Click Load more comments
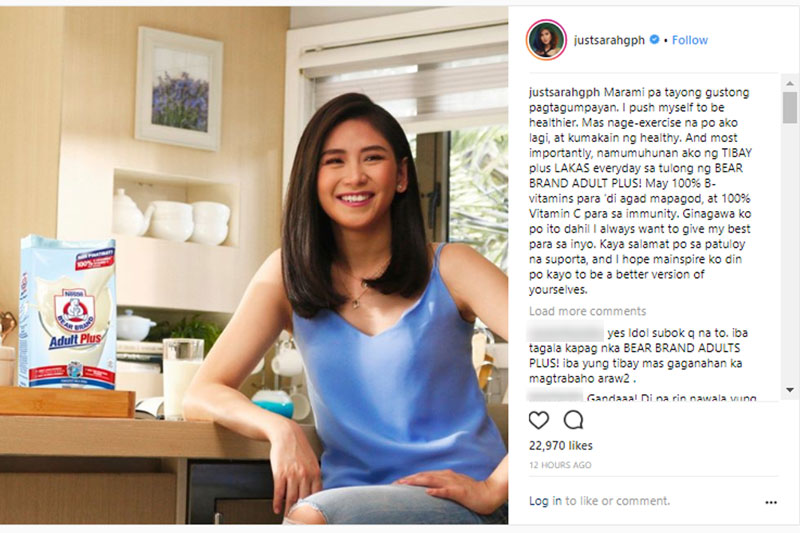The image size is (800, 533). point(587,311)
